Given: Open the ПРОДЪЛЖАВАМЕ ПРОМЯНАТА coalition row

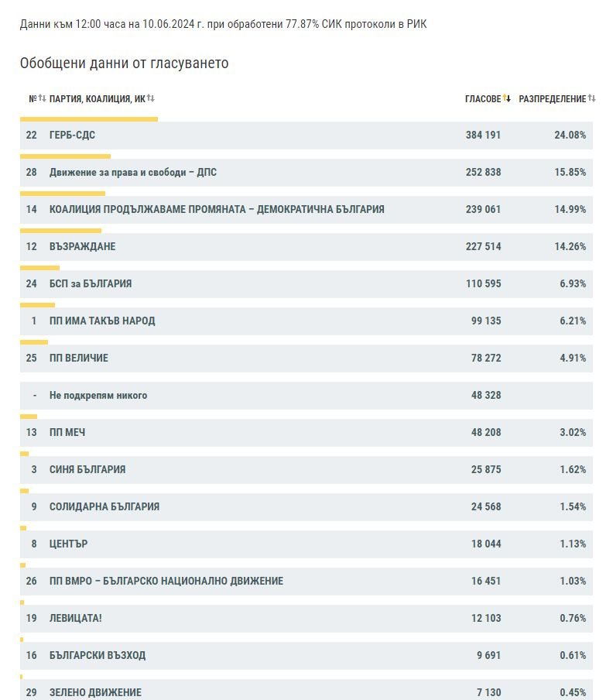Looking at the screenshot, I should tap(306, 209).
